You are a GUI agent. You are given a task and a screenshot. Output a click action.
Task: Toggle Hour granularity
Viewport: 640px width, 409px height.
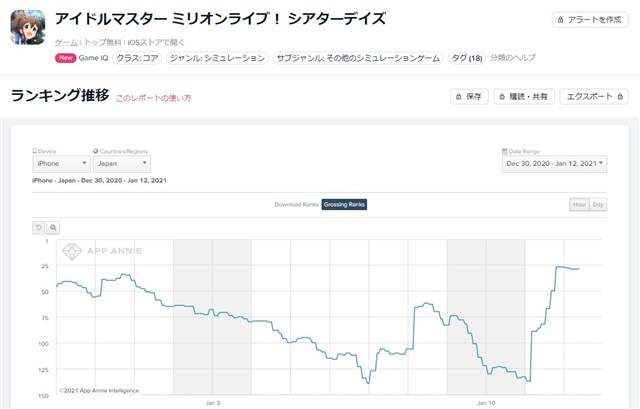point(579,204)
